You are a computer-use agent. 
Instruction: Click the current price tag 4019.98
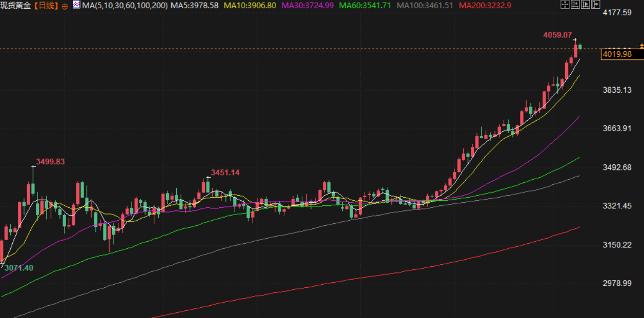coord(621,54)
